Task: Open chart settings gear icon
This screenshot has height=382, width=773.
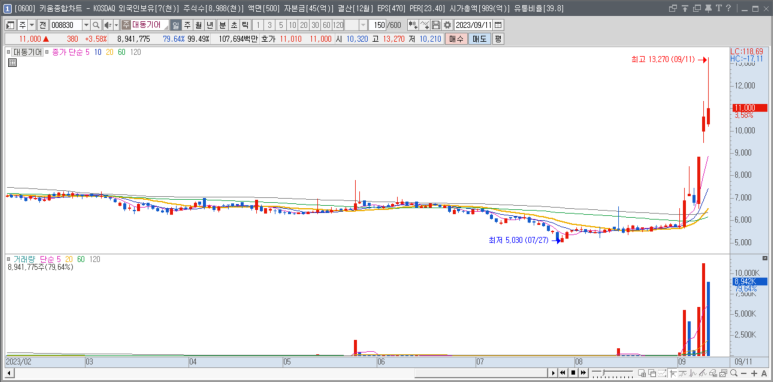Action: (447, 25)
